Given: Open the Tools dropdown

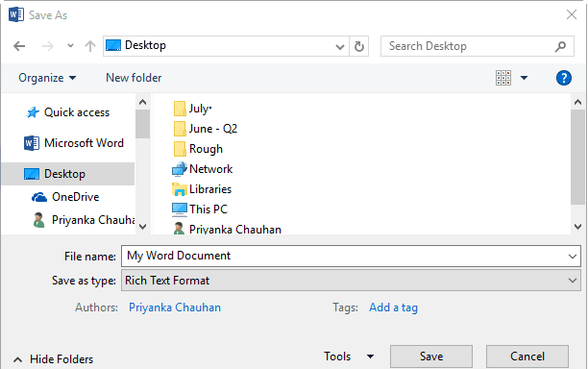Looking at the screenshot, I should point(349,357).
